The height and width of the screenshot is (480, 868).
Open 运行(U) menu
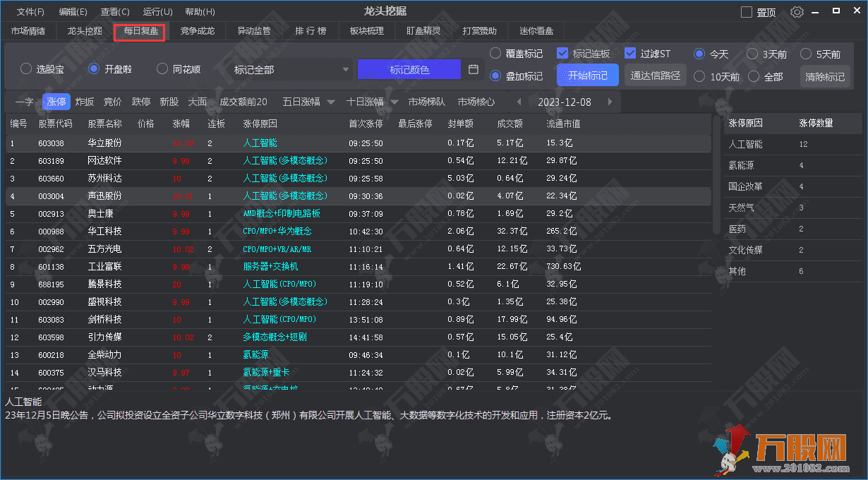(157, 12)
